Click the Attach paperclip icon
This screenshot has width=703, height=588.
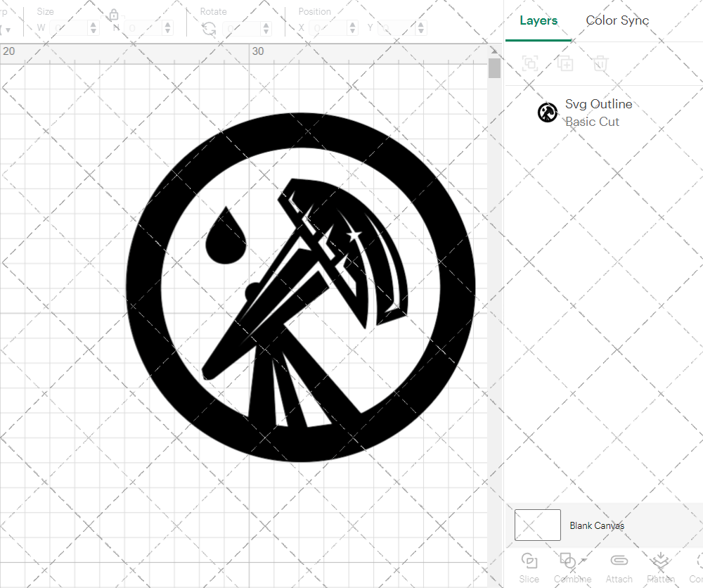[619, 561]
